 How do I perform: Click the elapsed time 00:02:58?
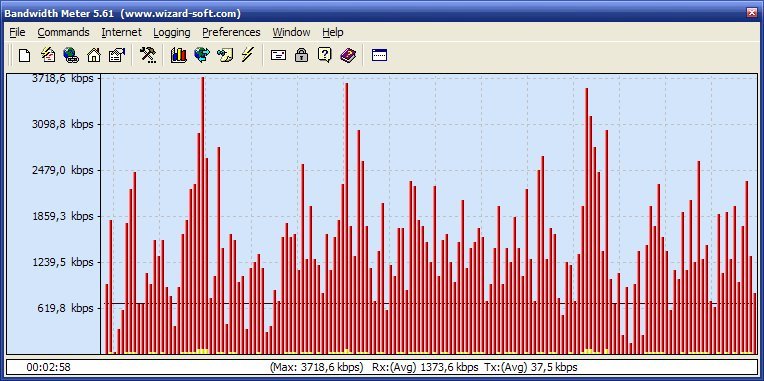point(48,367)
